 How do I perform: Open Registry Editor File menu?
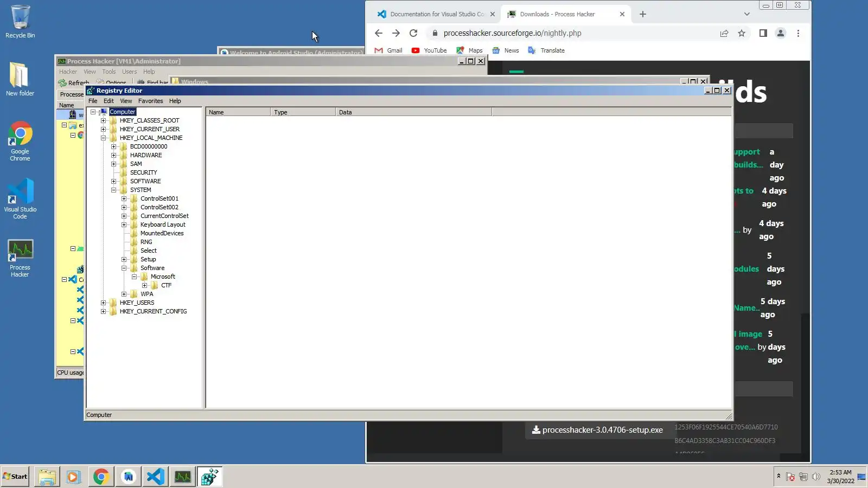(x=93, y=101)
